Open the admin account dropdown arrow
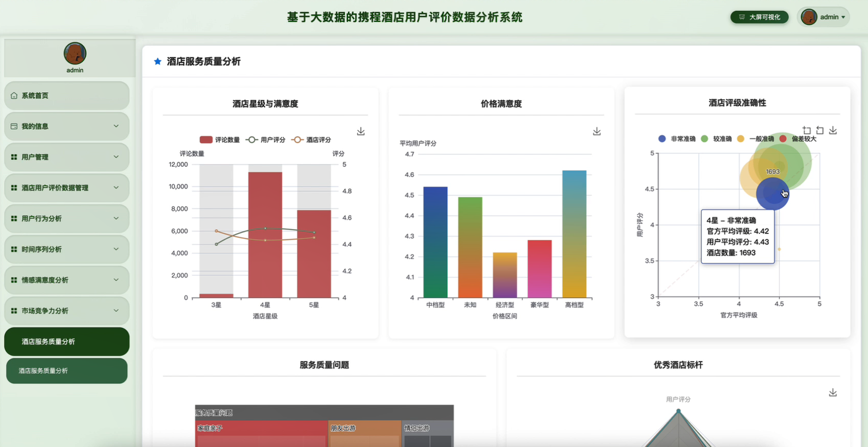This screenshot has height=447, width=868. 843,17
